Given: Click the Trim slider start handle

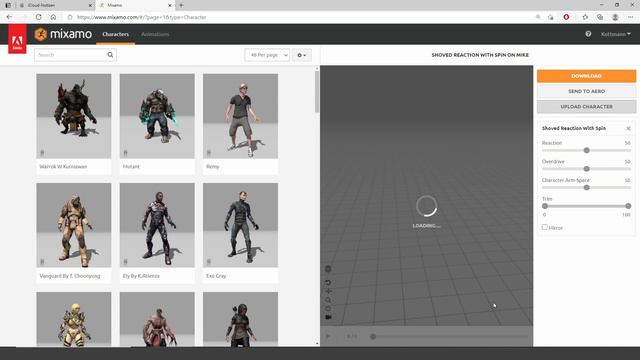Looking at the screenshot, I should coord(545,206).
